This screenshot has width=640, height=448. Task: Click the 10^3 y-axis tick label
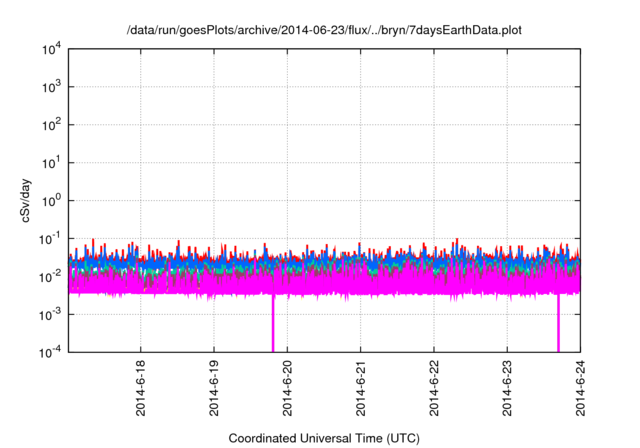point(51,87)
